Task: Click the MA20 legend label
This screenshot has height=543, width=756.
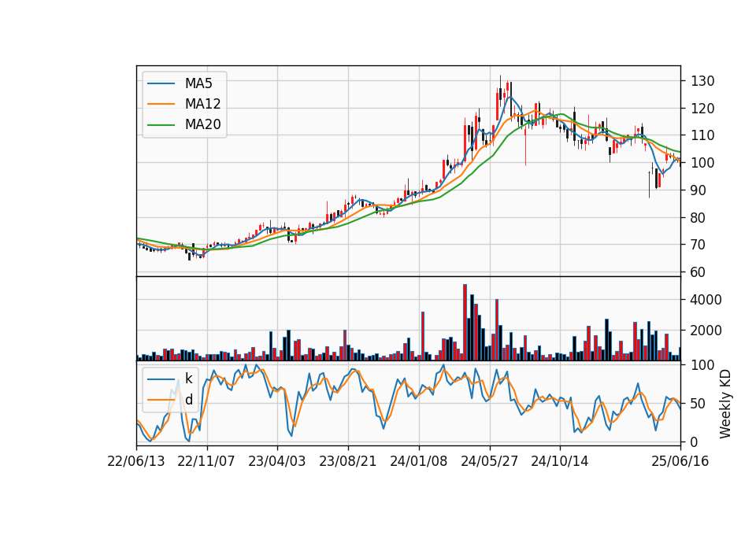Action: pos(202,124)
